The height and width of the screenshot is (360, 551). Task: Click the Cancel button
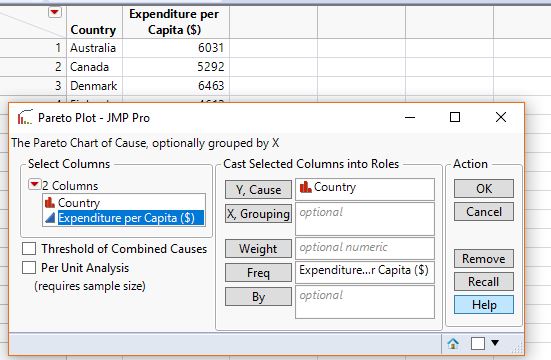point(484,212)
